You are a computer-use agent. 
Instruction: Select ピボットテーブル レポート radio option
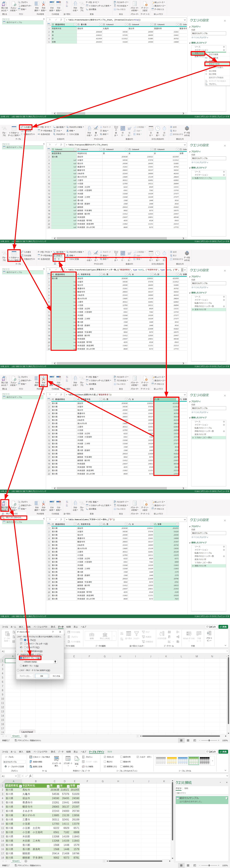click(x=25, y=644)
